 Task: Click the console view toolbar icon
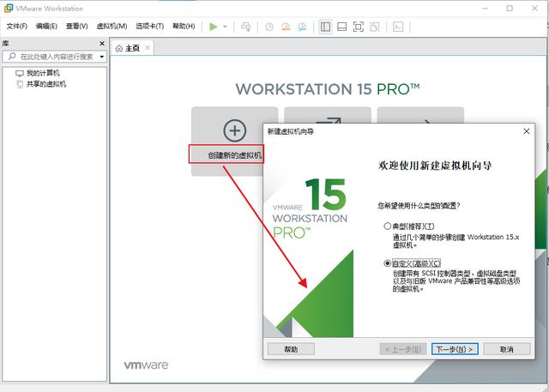pyautogui.click(x=398, y=27)
